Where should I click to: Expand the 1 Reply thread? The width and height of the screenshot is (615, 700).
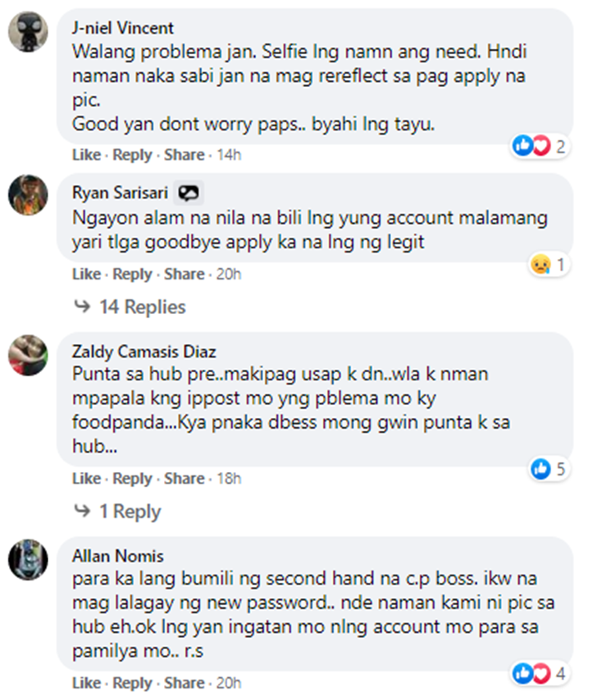coord(117,511)
